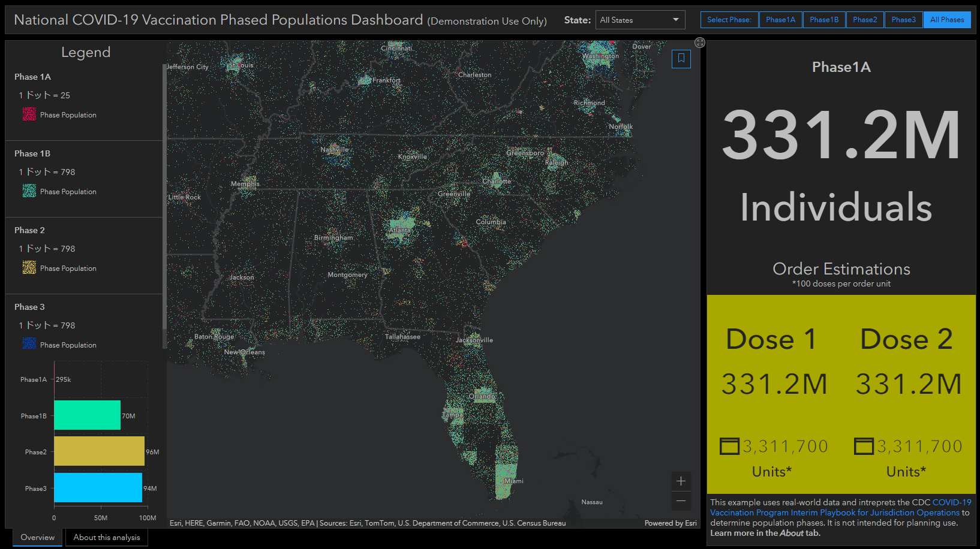Click the Phase 2 yellow legend symbol
The height and width of the screenshot is (549, 980).
pyautogui.click(x=29, y=268)
